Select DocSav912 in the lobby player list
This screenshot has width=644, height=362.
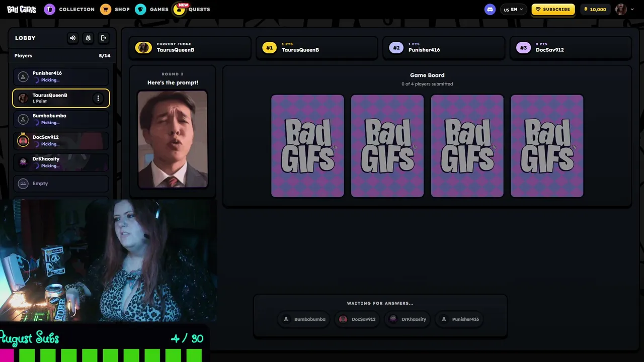pos(61,141)
